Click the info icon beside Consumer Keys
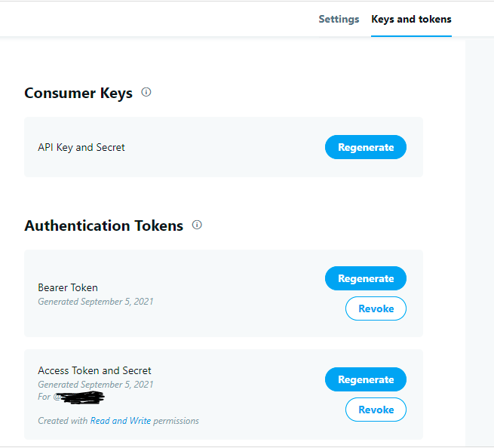 pos(146,92)
